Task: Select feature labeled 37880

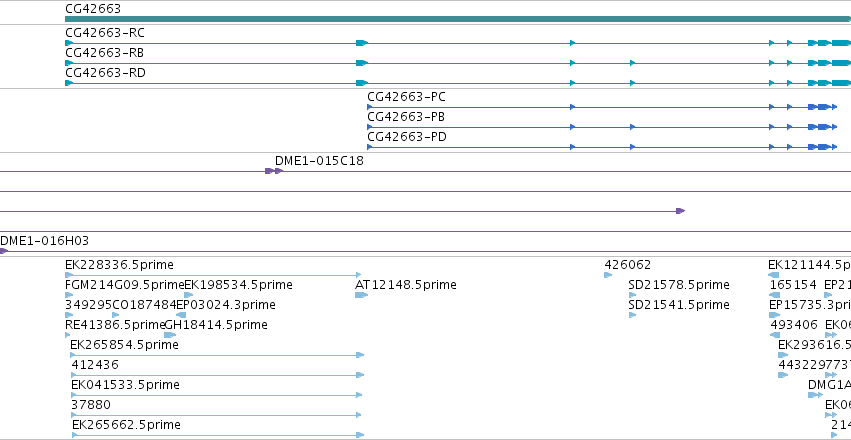Action: pos(91,405)
